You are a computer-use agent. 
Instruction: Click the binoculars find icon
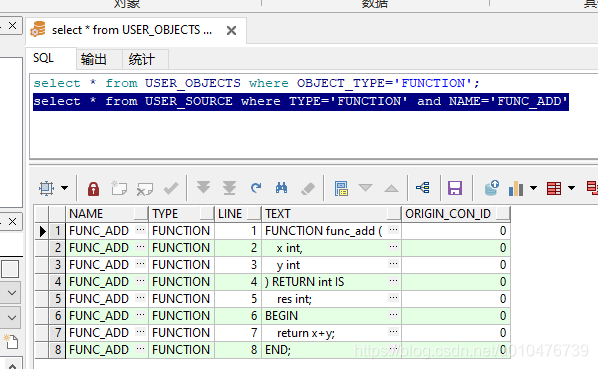(x=281, y=188)
